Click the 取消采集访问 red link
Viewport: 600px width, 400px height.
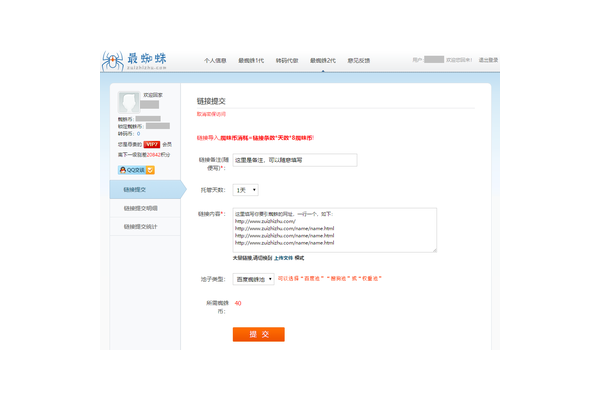pyautogui.click(x=212, y=114)
